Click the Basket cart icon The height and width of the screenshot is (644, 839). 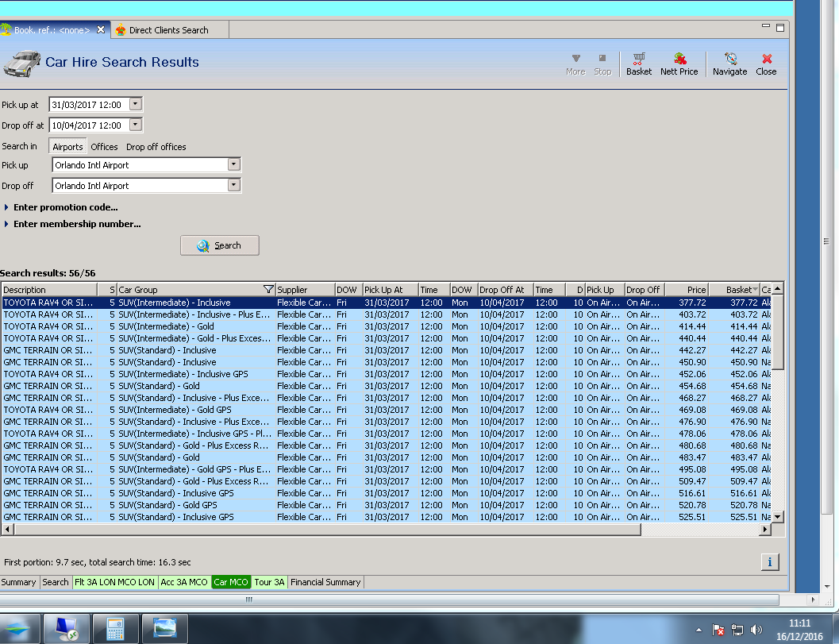point(639,58)
